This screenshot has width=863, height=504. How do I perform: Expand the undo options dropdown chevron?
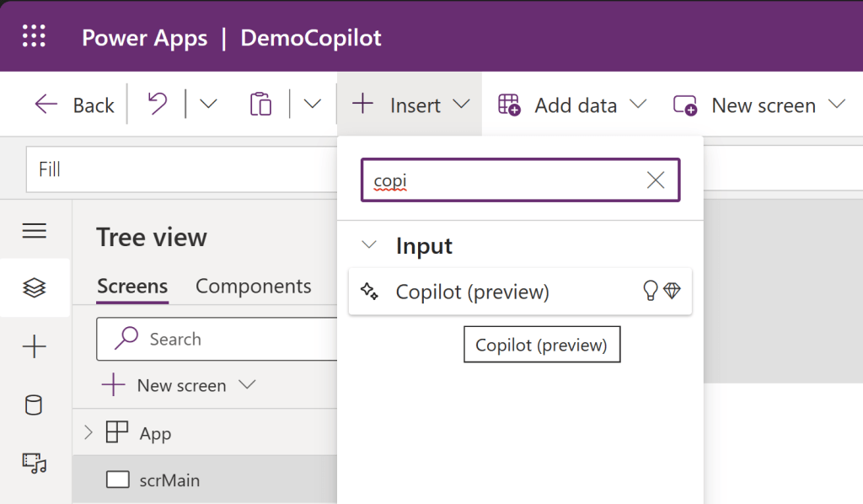(207, 105)
